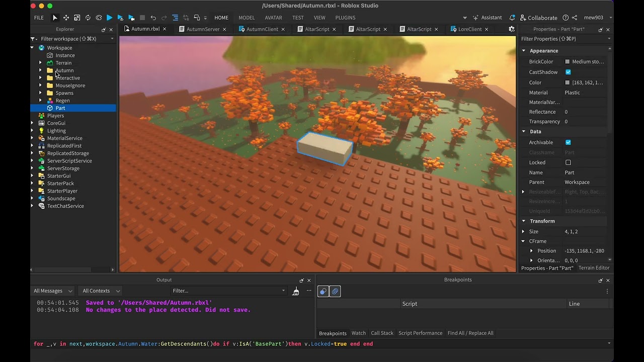The image size is (644, 362).
Task: Close the Explorer panel
Action: coord(111,29)
